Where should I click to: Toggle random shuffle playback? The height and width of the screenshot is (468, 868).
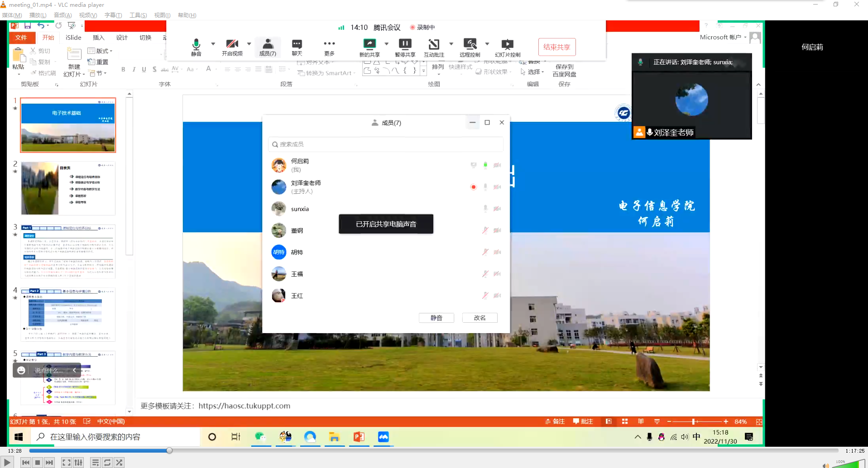119,462
